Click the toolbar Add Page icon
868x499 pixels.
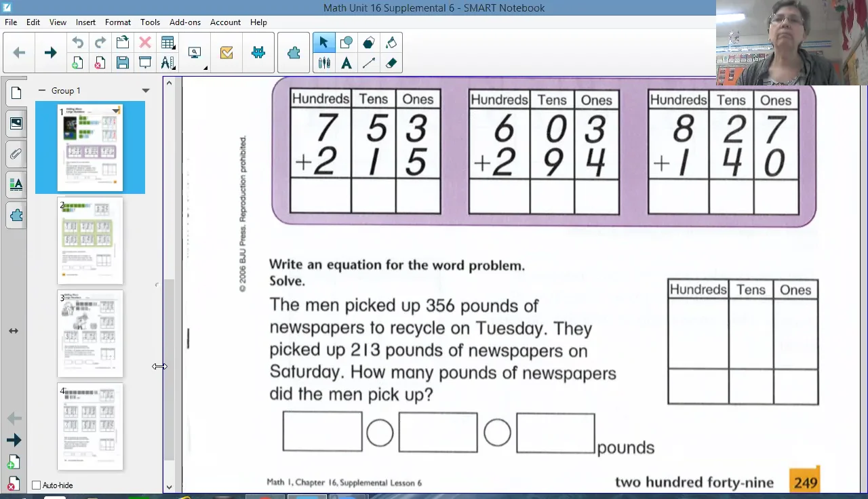(x=78, y=63)
